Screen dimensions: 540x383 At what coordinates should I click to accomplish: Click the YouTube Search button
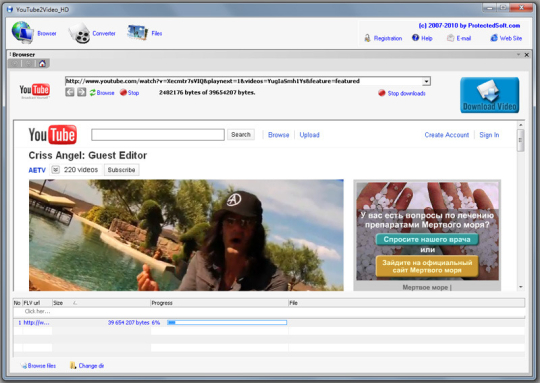tap(241, 135)
